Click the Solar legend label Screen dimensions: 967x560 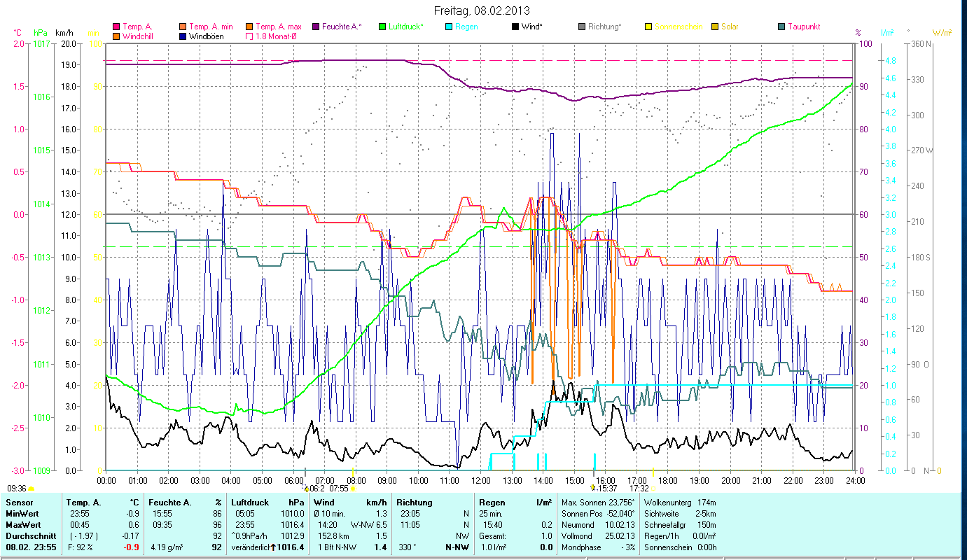[x=730, y=27]
